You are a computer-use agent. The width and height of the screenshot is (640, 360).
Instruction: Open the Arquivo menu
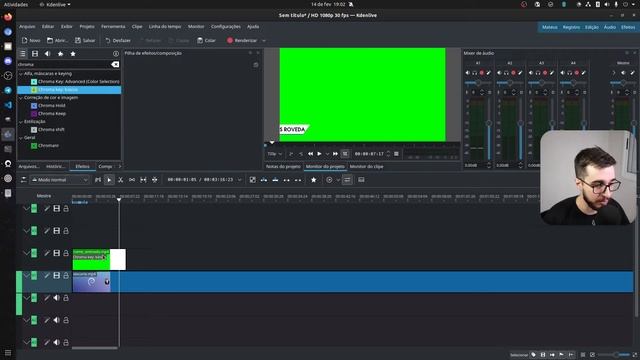click(27, 27)
